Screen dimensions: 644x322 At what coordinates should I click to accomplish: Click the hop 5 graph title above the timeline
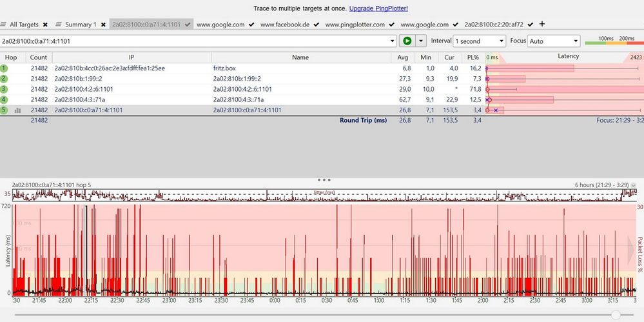point(52,185)
